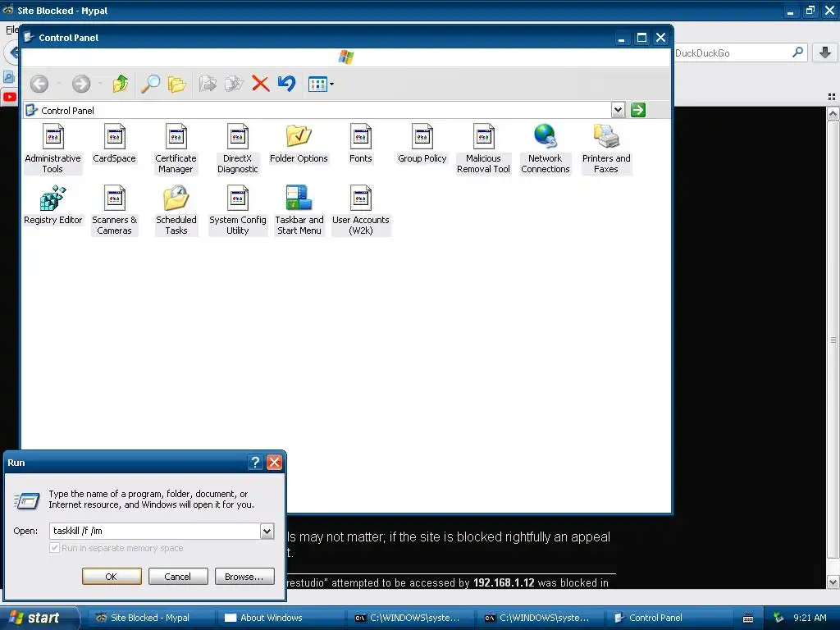Image resolution: width=840 pixels, height=630 pixels.
Task: Switch to Site Blocked - Mypal taskbar button
Action: pyautogui.click(x=150, y=618)
